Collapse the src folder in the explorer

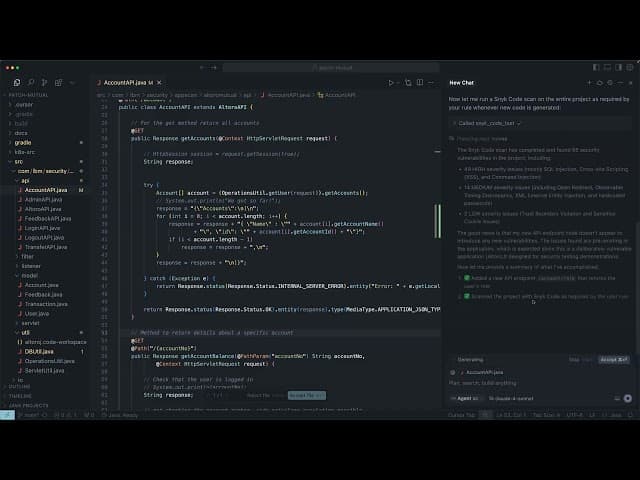[x=18, y=161]
